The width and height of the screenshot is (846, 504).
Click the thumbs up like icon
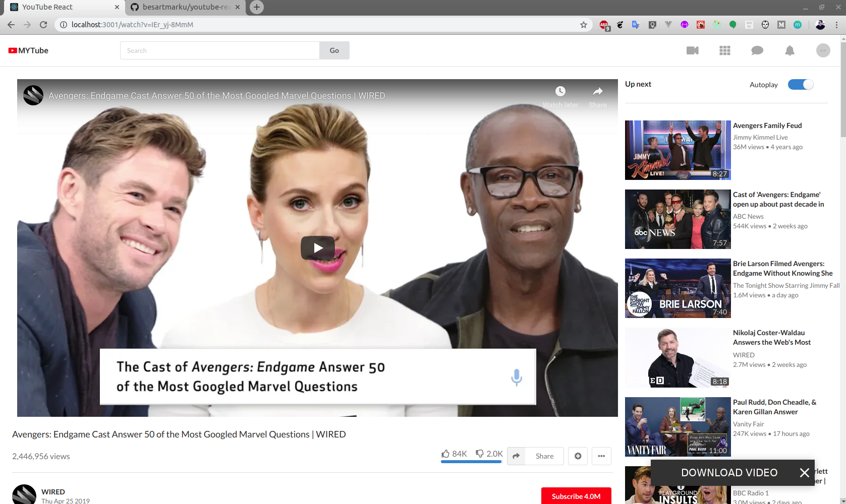(445, 454)
